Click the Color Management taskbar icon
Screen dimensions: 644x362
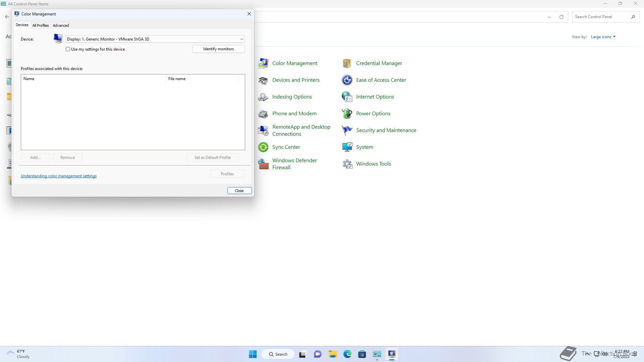(x=391, y=354)
